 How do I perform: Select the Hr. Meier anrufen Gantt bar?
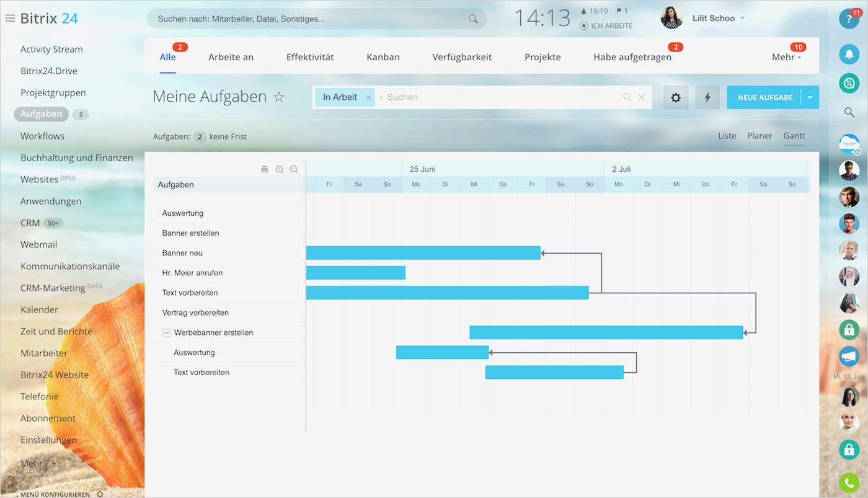click(x=356, y=273)
